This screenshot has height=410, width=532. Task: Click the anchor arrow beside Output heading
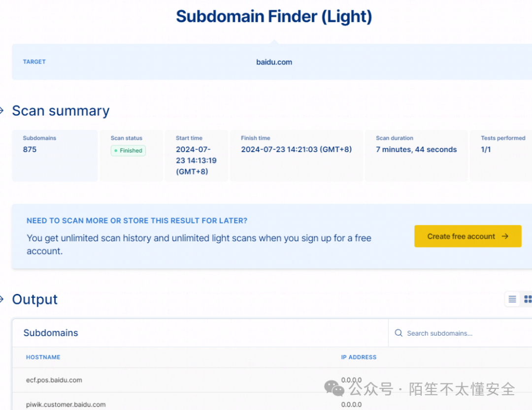pyautogui.click(x=2, y=299)
